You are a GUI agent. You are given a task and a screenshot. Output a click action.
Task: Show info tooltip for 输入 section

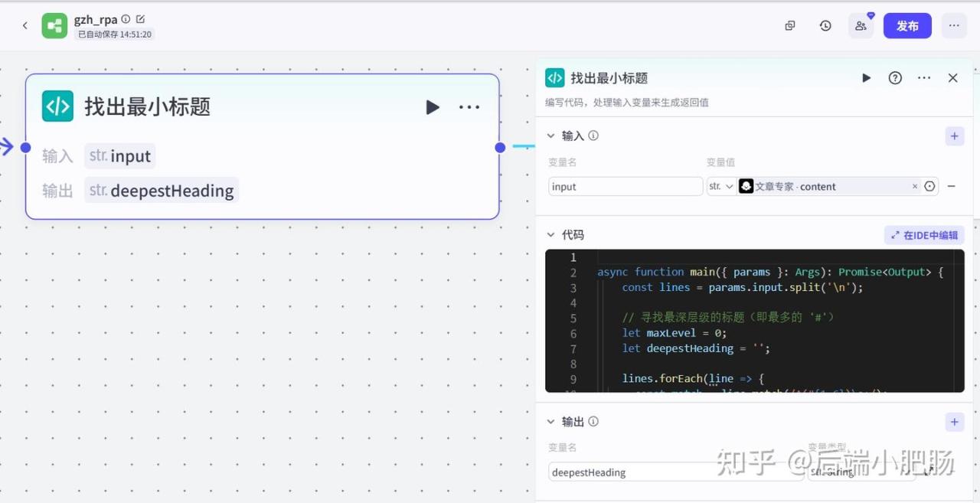593,136
